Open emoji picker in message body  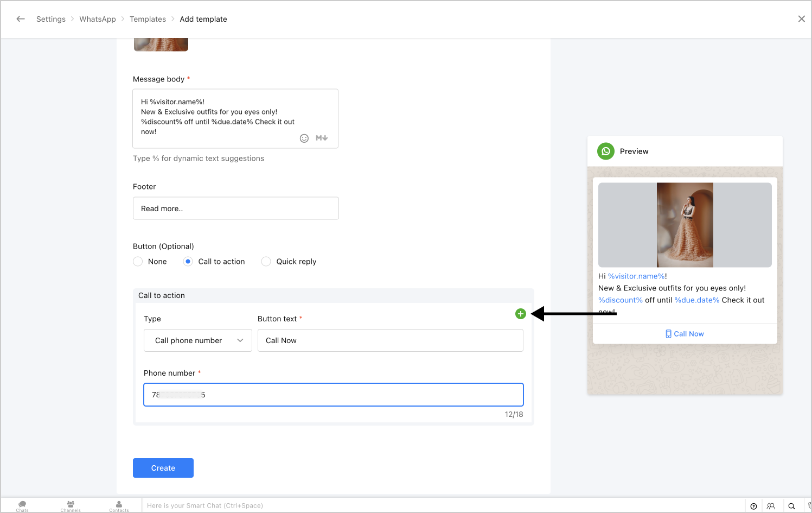pyautogui.click(x=304, y=138)
